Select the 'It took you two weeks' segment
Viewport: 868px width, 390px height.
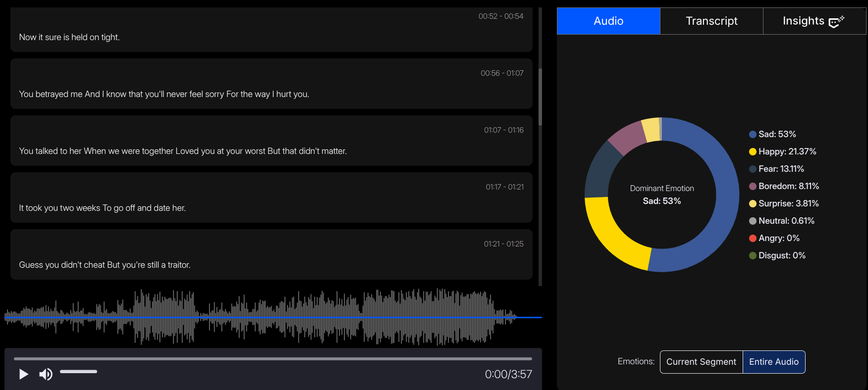(271, 198)
